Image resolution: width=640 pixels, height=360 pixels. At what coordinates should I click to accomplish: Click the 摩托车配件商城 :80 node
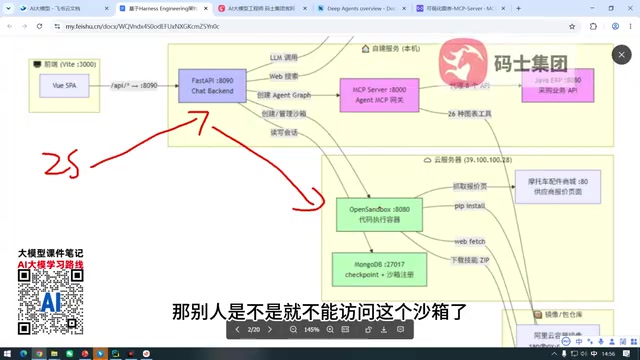(x=558, y=187)
